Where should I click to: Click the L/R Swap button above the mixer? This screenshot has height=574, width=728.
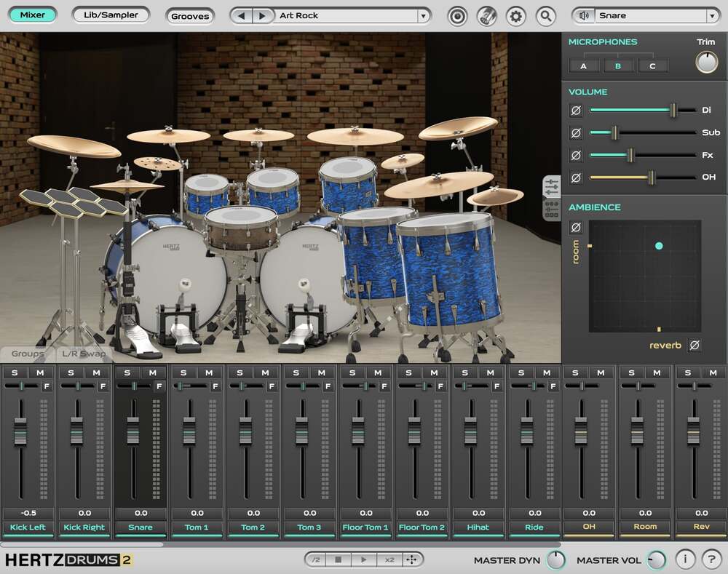click(x=82, y=354)
